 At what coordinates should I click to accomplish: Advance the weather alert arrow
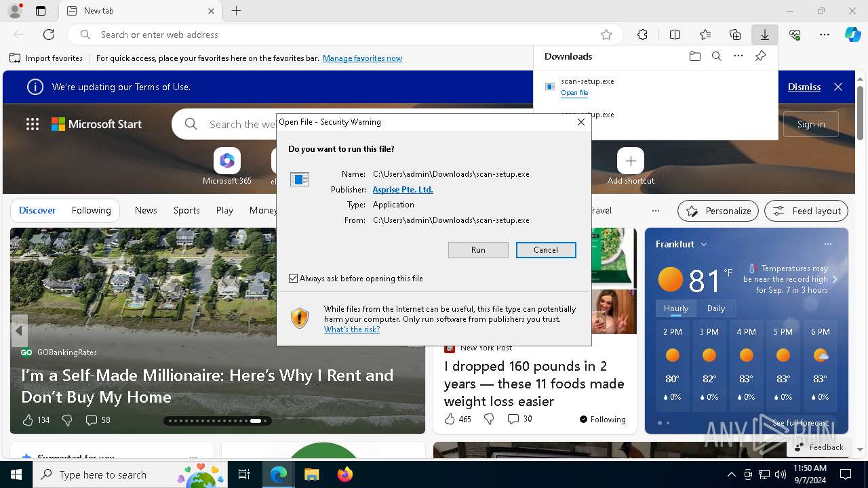pyautogui.click(x=835, y=279)
